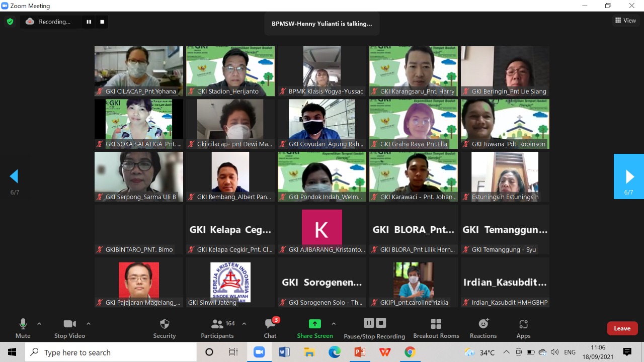Leave the meeting
This screenshot has height=362, width=644.
pyautogui.click(x=622, y=328)
